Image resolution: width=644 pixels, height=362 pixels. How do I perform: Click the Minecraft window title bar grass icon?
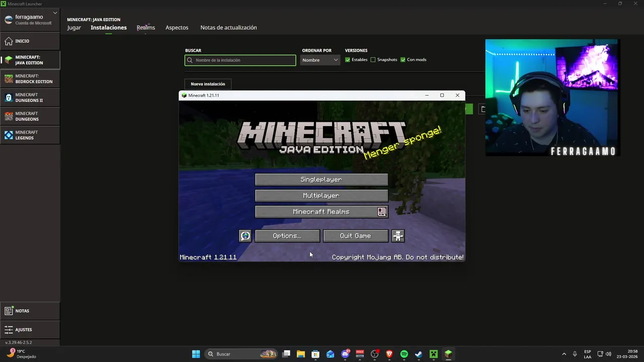tap(184, 96)
